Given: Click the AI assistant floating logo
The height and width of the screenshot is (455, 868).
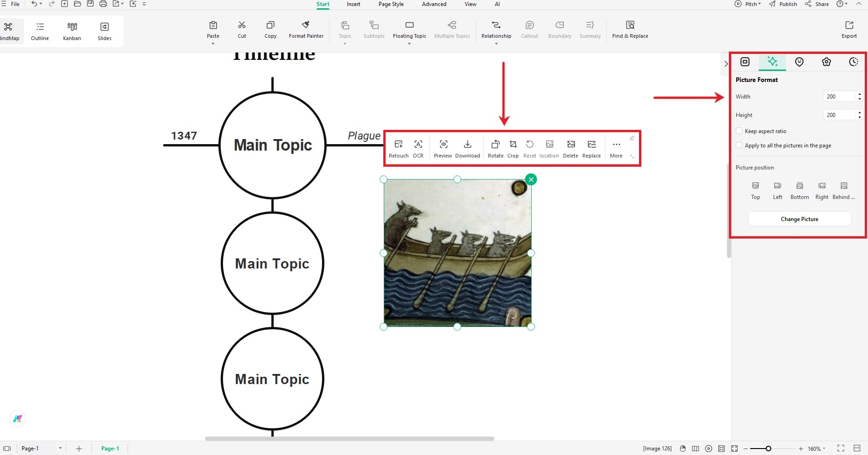Looking at the screenshot, I should coord(18,419).
